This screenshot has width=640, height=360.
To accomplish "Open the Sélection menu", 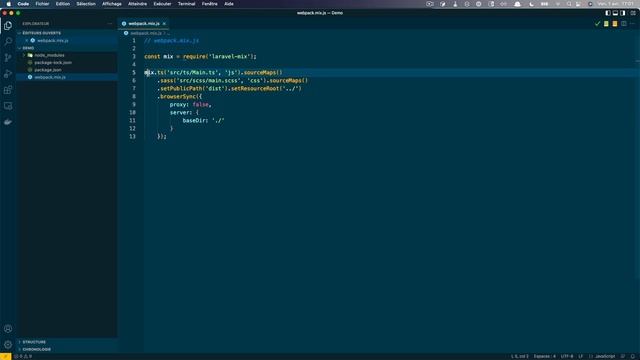I will (86, 4).
